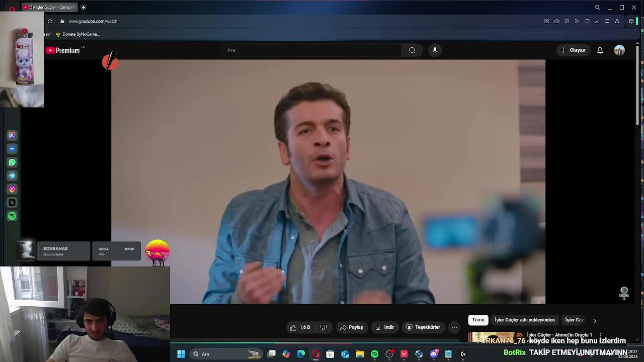Click Teşekkürler thanks button
The image size is (644, 362).
(423, 327)
